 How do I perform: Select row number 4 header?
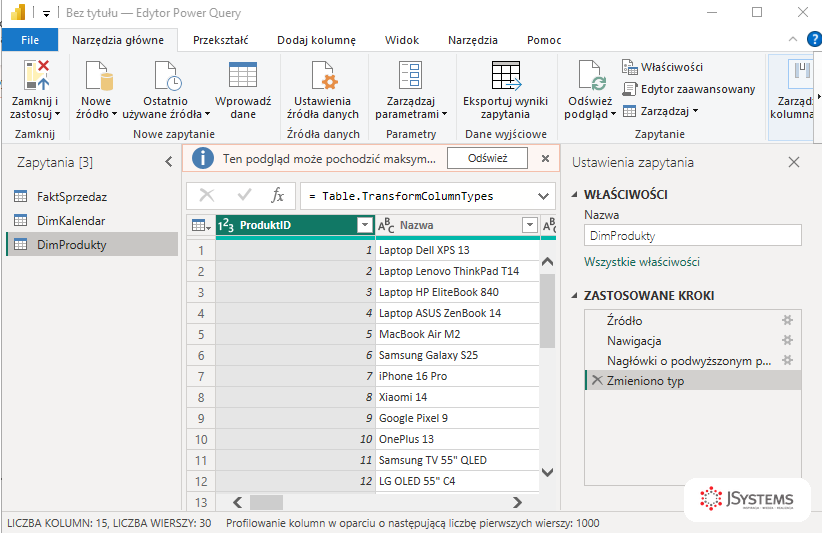pyautogui.click(x=201, y=313)
